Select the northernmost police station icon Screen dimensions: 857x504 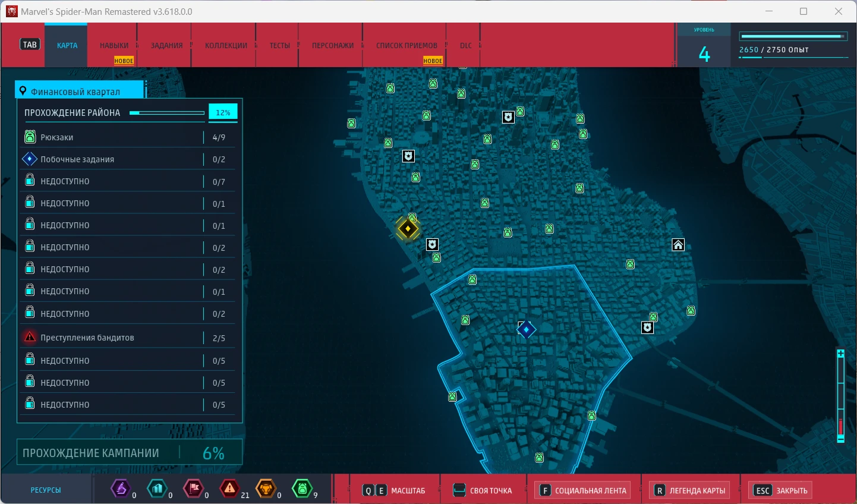coord(508,117)
